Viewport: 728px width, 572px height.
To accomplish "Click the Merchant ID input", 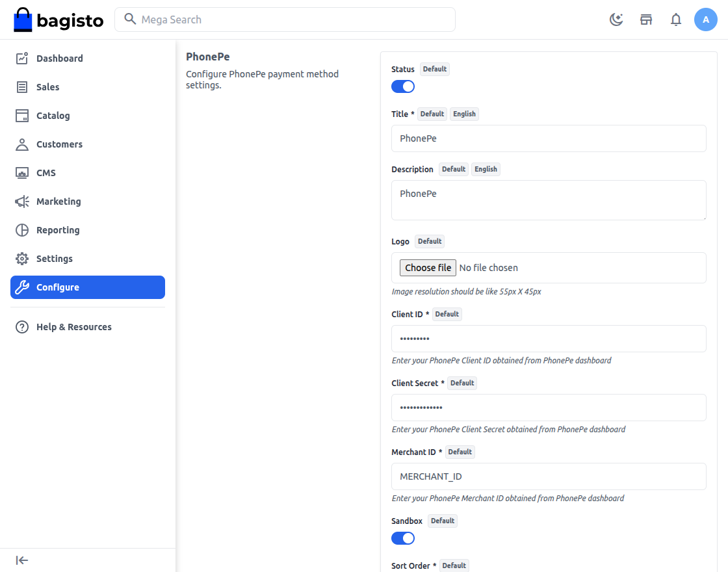I will click(x=549, y=476).
